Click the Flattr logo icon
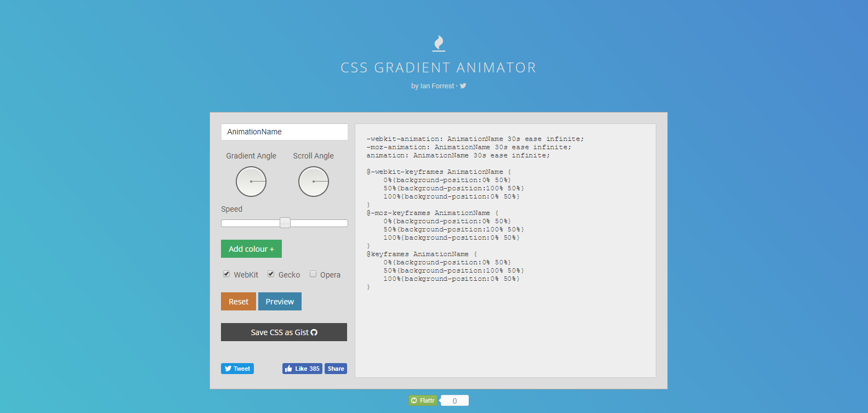 pyautogui.click(x=414, y=400)
